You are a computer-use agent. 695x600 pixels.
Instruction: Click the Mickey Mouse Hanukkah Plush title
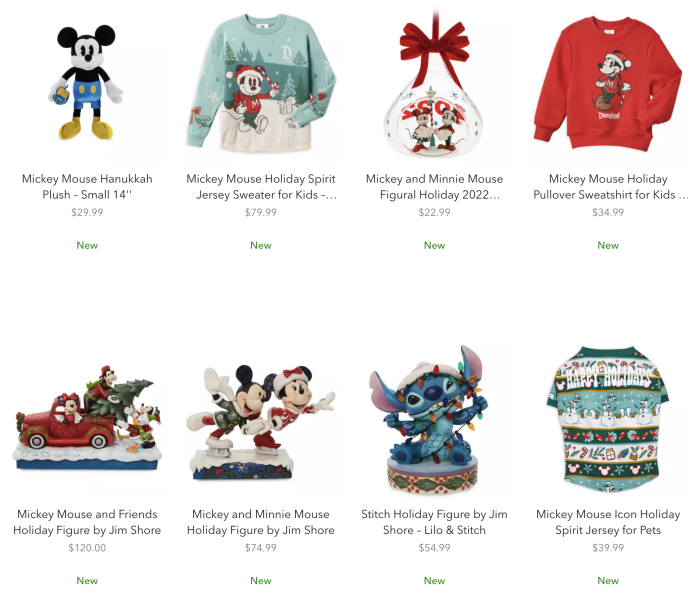click(x=87, y=187)
